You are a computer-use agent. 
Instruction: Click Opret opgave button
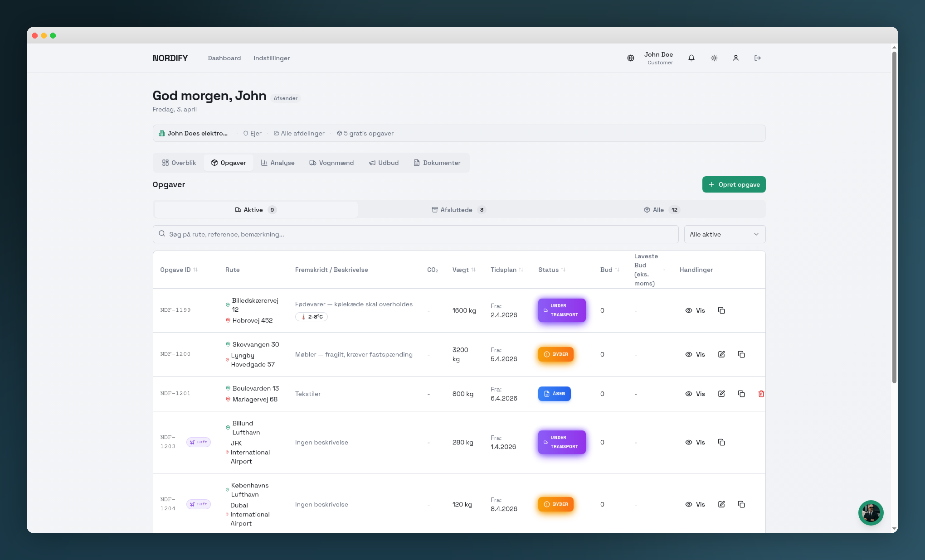pyautogui.click(x=734, y=184)
